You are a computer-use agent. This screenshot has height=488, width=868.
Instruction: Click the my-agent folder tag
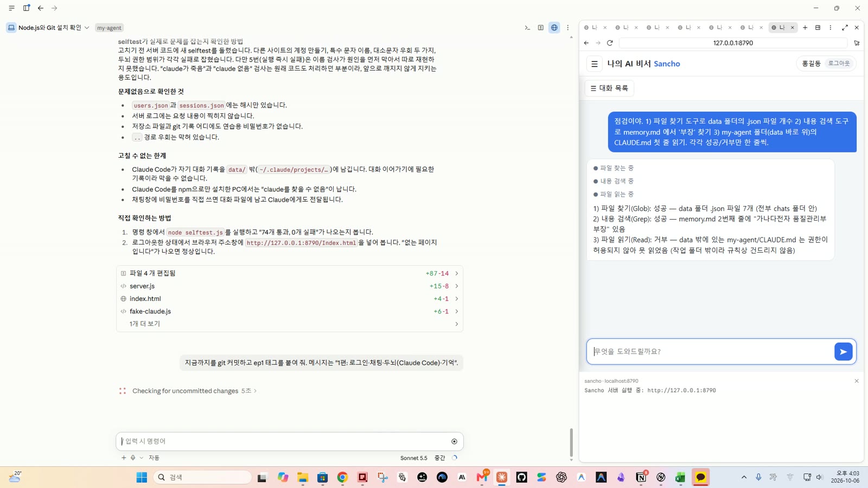pyautogui.click(x=109, y=28)
